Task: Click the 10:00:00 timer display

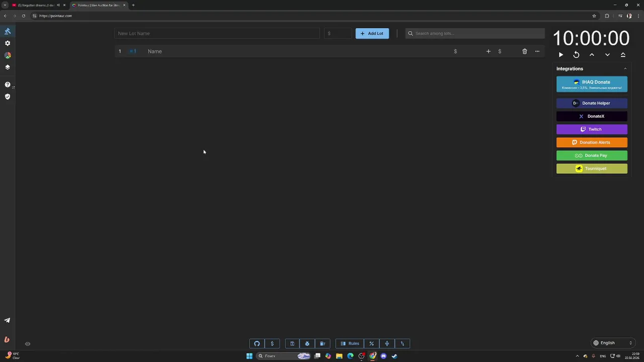Action: (x=591, y=38)
